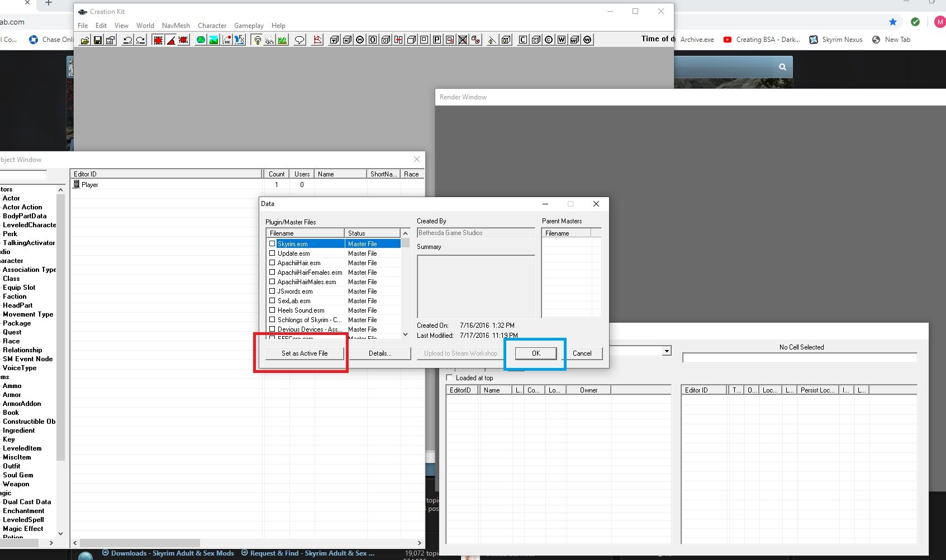Toggle the Local Trans toolbar icon
This screenshot has width=946, height=560.
[184, 40]
